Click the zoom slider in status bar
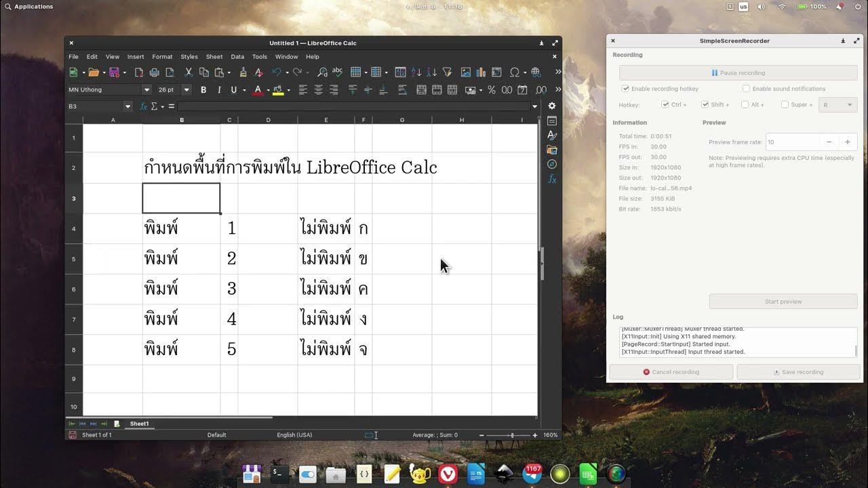The image size is (868, 488). click(x=508, y=435)
